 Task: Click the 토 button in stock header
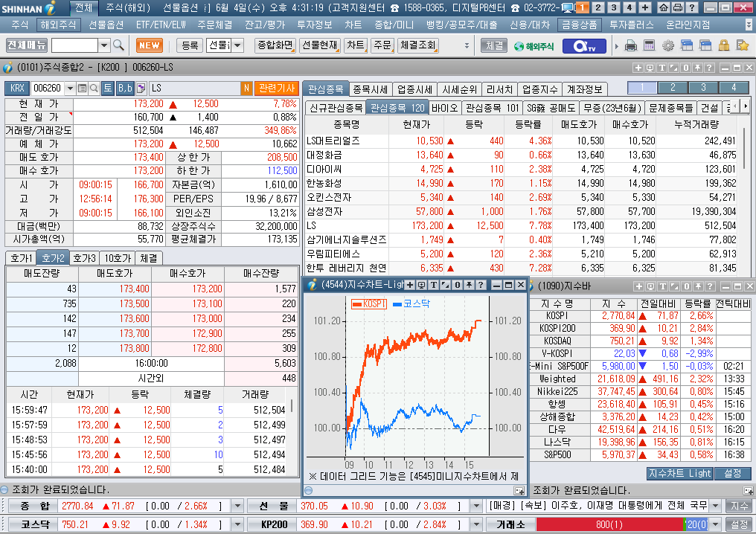point(107,89)
